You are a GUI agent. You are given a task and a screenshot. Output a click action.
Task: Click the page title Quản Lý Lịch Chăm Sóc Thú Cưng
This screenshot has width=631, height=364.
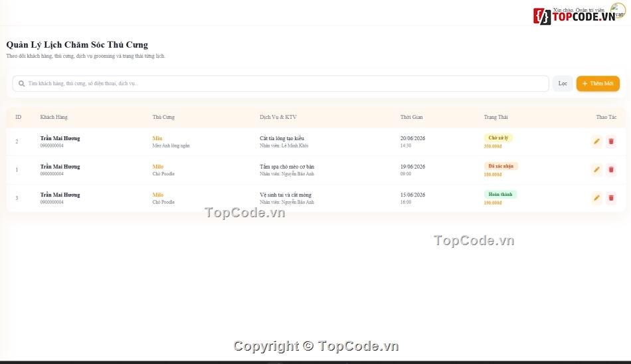click(77, 45)
